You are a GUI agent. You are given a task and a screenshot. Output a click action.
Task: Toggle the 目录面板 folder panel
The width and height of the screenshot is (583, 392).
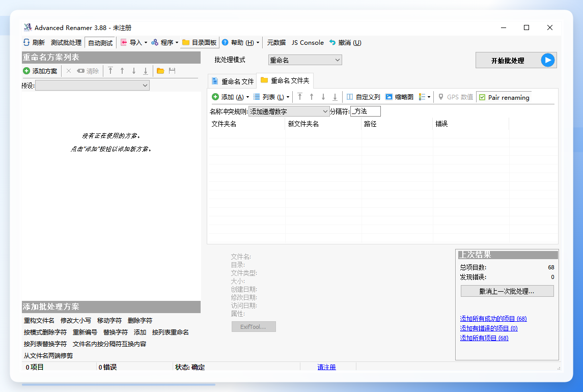tap(199, 42)
